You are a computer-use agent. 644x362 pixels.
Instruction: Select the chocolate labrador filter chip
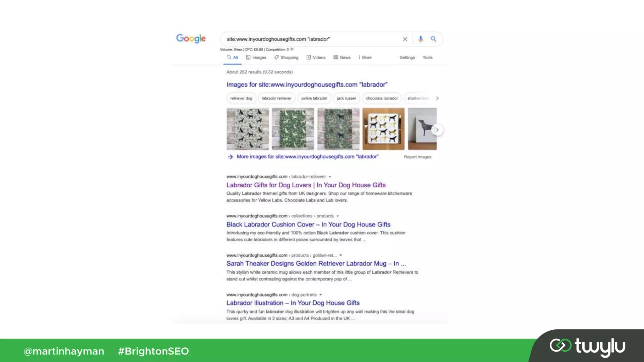point(382,98)
